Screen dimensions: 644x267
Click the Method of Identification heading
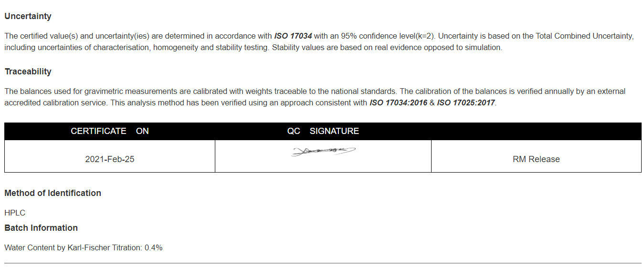(x=53, y=193)
